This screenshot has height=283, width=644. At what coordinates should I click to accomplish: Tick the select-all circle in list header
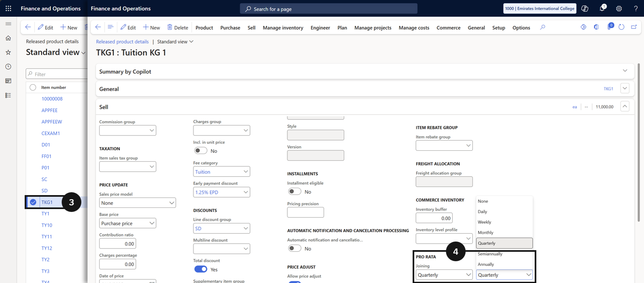(33, 87)
